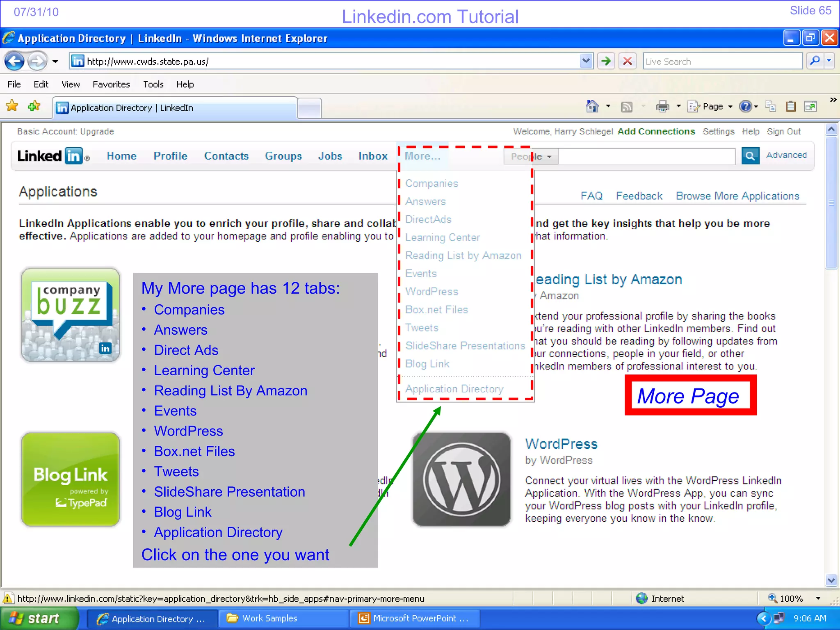This screenshot has height=630, width=840.
Task: Click the Sign Out link
Action: [783, 131]
